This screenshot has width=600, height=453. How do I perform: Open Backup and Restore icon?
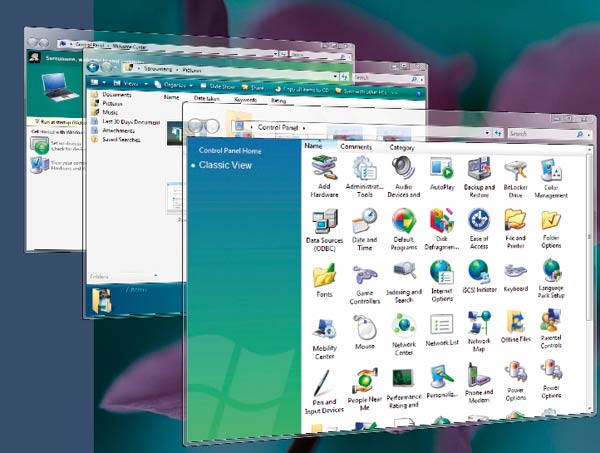coord(479,168)
